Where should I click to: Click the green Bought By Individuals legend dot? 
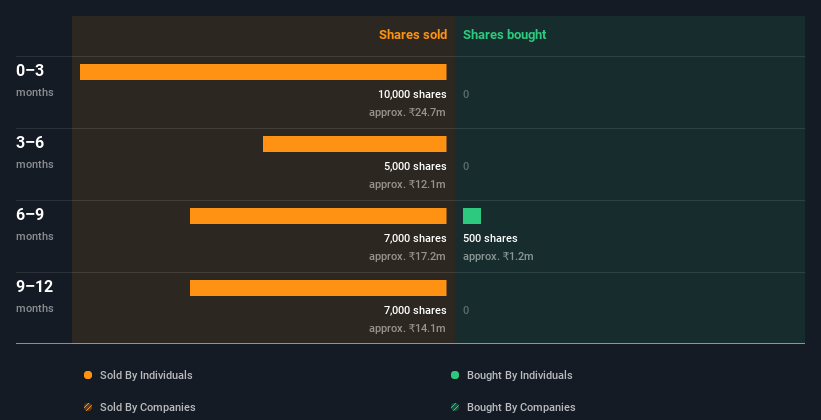coord(455,375)
